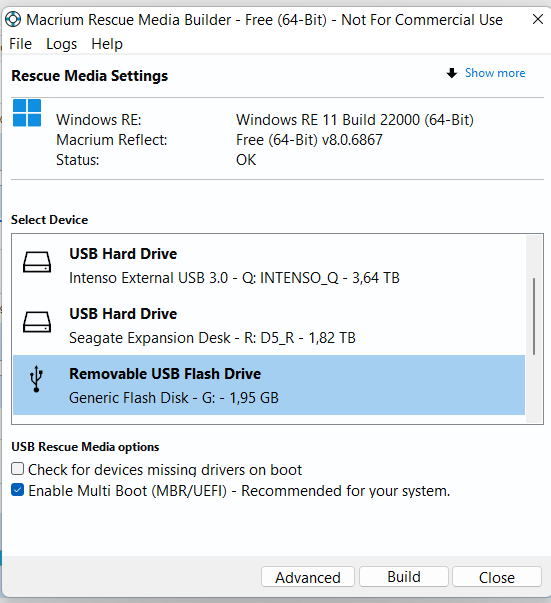The image size is (551, 603).
Task: Select Seagate Expansion Desk device
Action: [x=269, y=325]
